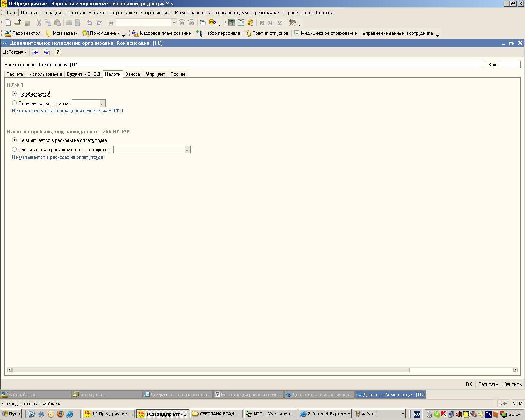The height and width of the screenshot is (420, 525).
Task: Open the код дохода selection button
Action: coord(103,103)
